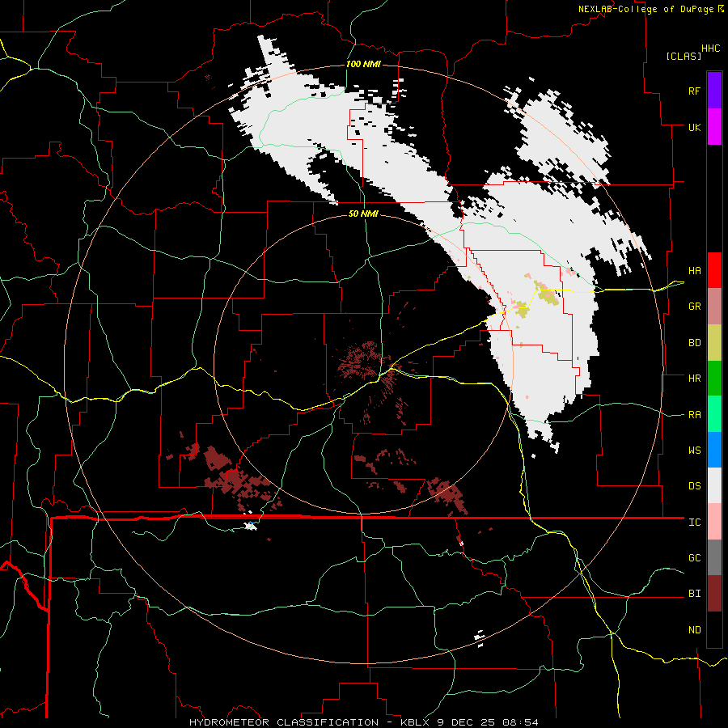Click the black ND legend swatch
Screen dimensions: 728x728
pos(714,629)
